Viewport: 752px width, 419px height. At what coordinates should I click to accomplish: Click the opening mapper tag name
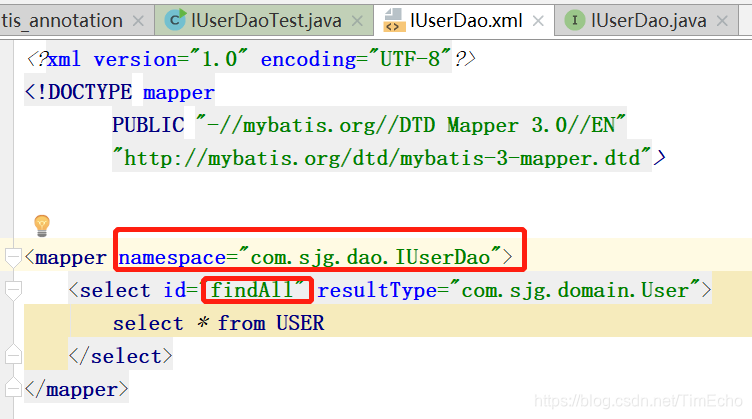point(70,258)
